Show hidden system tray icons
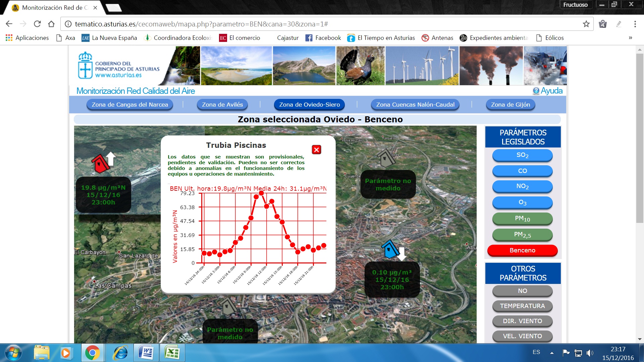 tap(552, 353)
